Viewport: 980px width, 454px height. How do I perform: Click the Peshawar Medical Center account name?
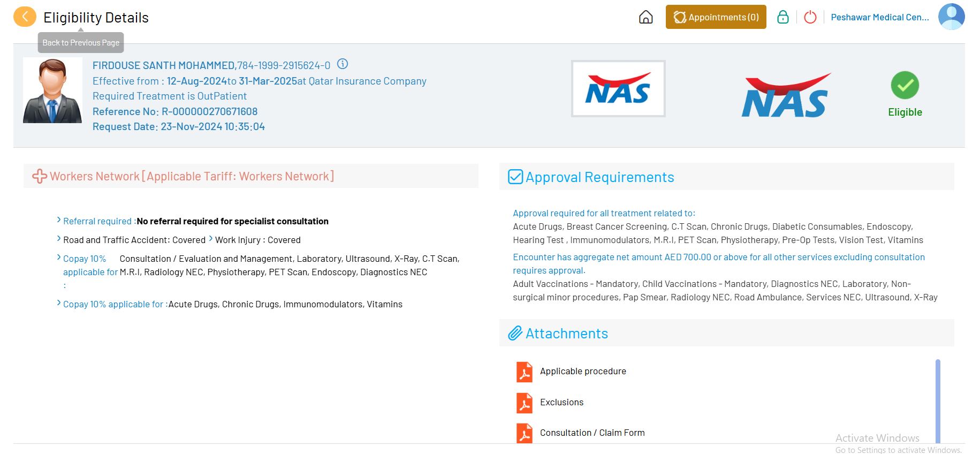[x=879, y=17]
